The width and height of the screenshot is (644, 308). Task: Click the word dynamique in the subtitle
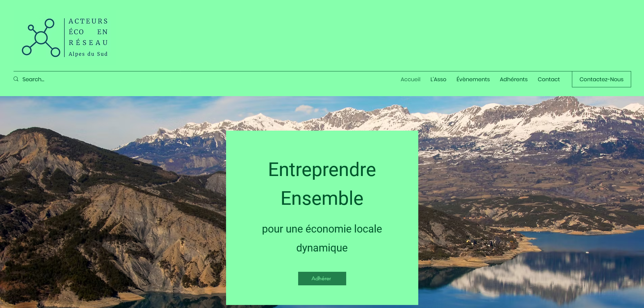click(322, 248)
